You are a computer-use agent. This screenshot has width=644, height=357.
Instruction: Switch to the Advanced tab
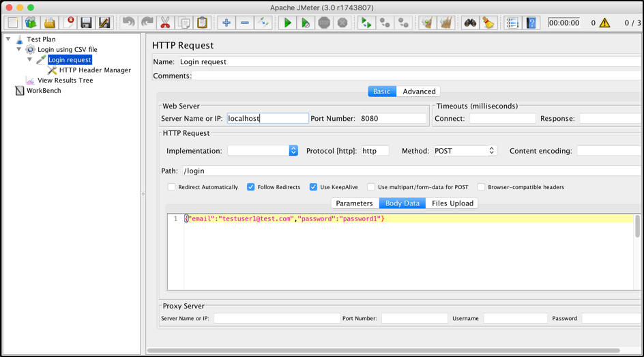click(419, 91)
